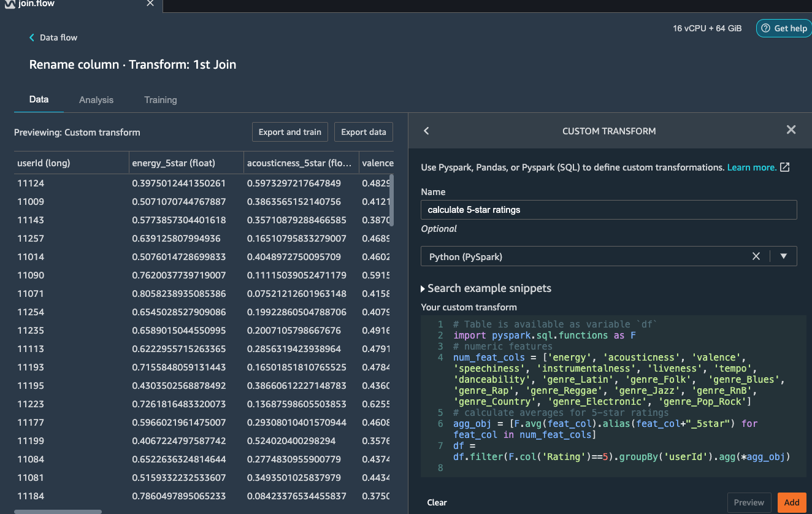Screen dimensions: 812x514
Task: Select userId cell 11257
Action: click(x=31, y=239)
